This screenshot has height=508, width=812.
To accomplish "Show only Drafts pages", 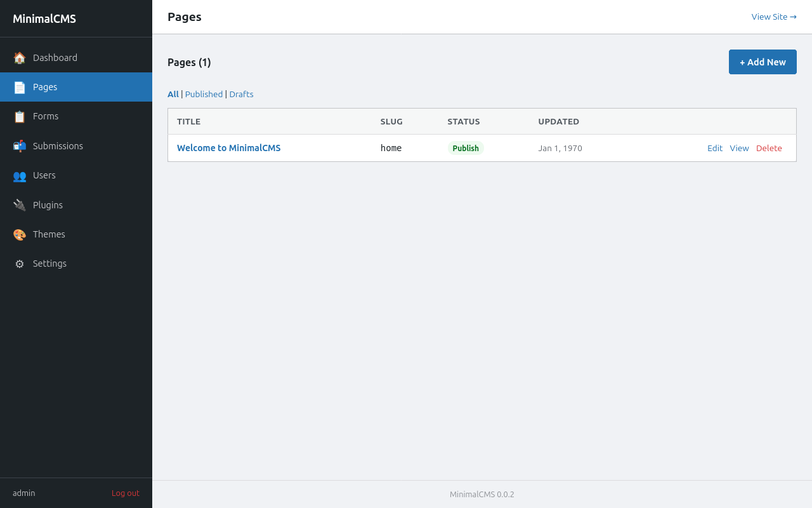I will click(241, 94).
